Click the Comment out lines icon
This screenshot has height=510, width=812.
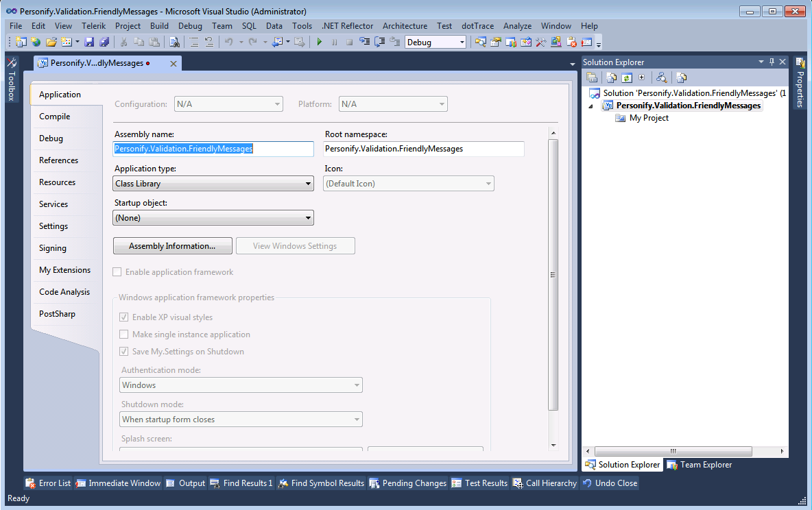pyautogui.click(x=194, y=42)
